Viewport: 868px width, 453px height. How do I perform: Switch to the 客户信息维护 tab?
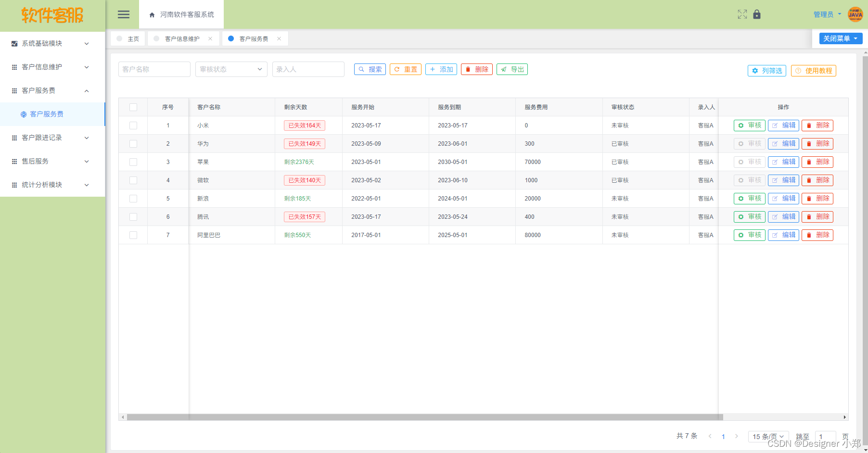click(x=183, y=38)
